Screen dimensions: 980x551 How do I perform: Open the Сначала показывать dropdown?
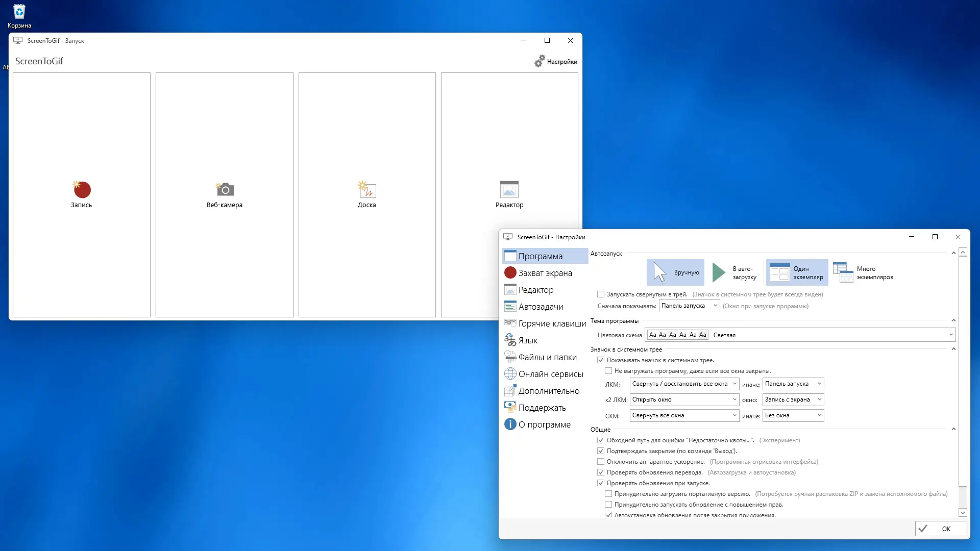click(689, 306)
